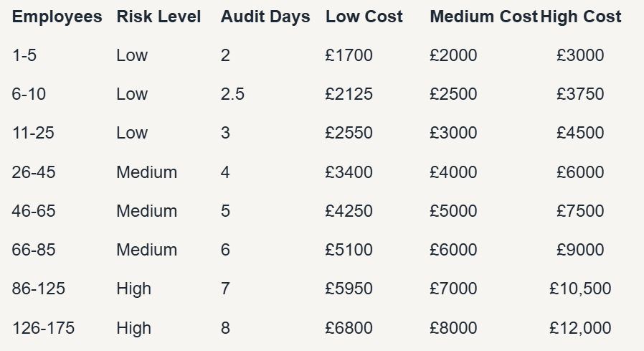Image resolution: width=644 pixels, height=351 pixels.
Task: Click the £2550 low cost cell
Action: coord(349,133)
